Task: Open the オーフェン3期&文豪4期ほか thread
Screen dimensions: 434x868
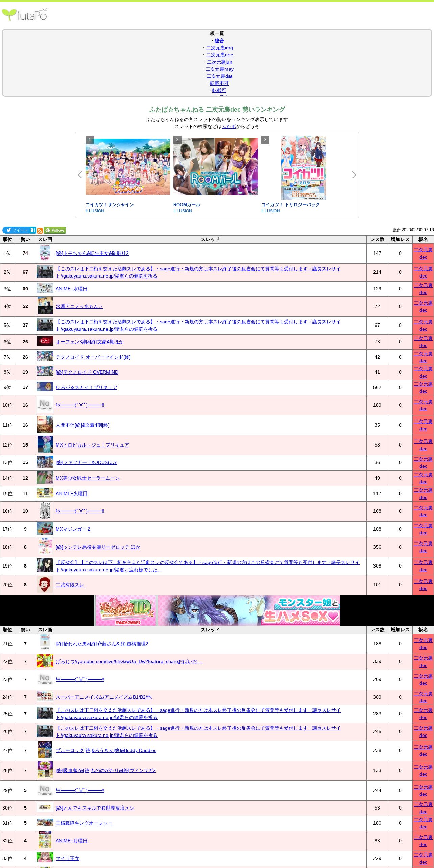Action: click(90, 342)
